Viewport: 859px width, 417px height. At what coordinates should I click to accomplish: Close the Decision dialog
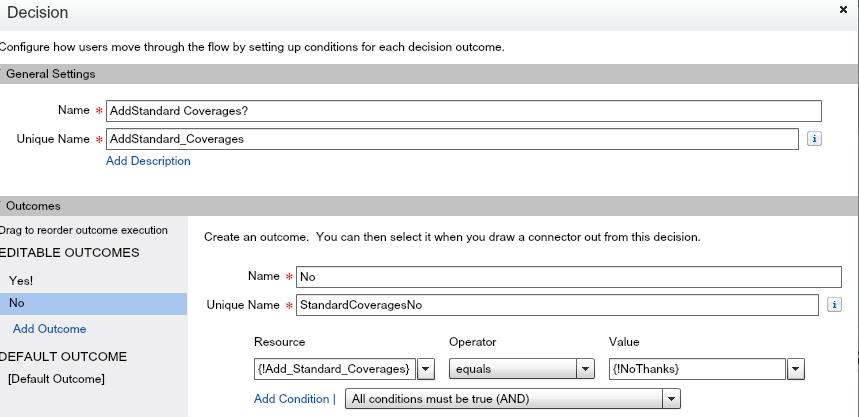point(845,9)
